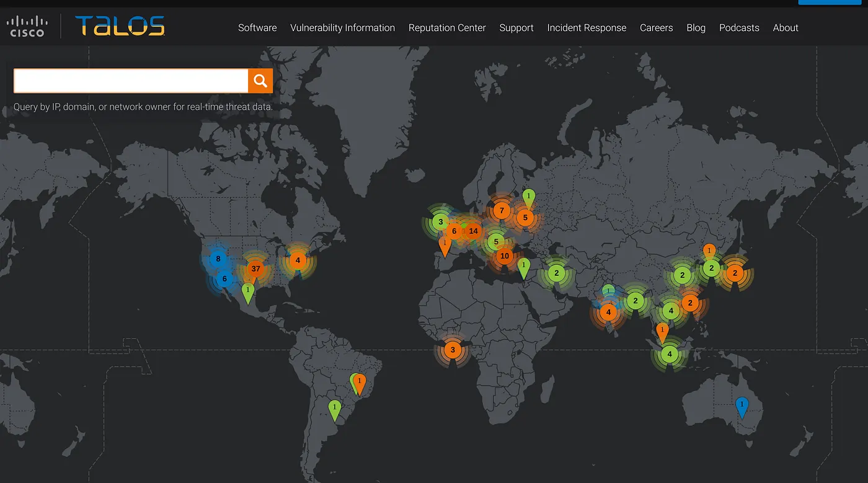Focus the threat data search field

[x=131, y=81]
